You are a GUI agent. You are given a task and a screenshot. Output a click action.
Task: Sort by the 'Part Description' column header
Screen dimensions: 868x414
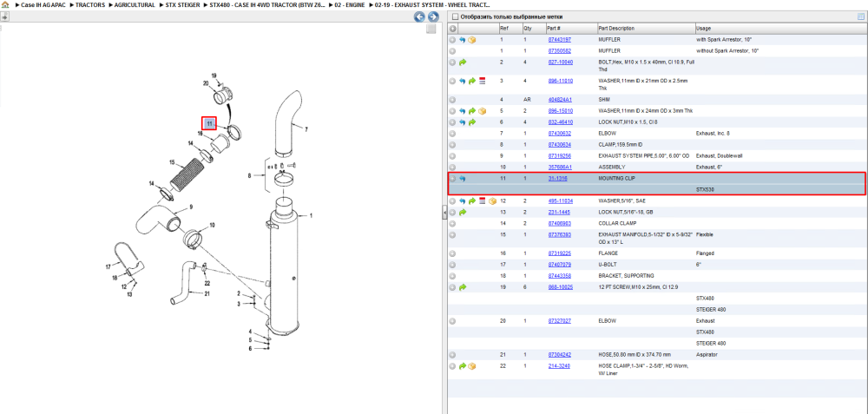point(616,29)
